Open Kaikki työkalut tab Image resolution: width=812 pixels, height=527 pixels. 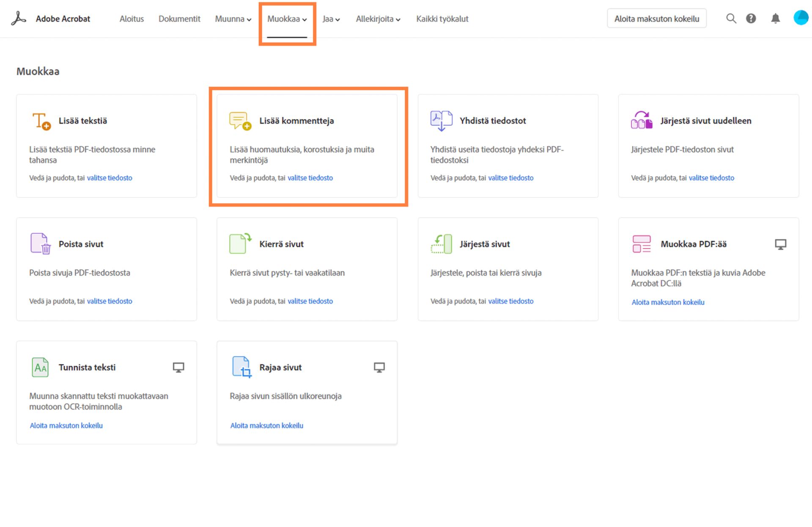[x=442, y=19]
